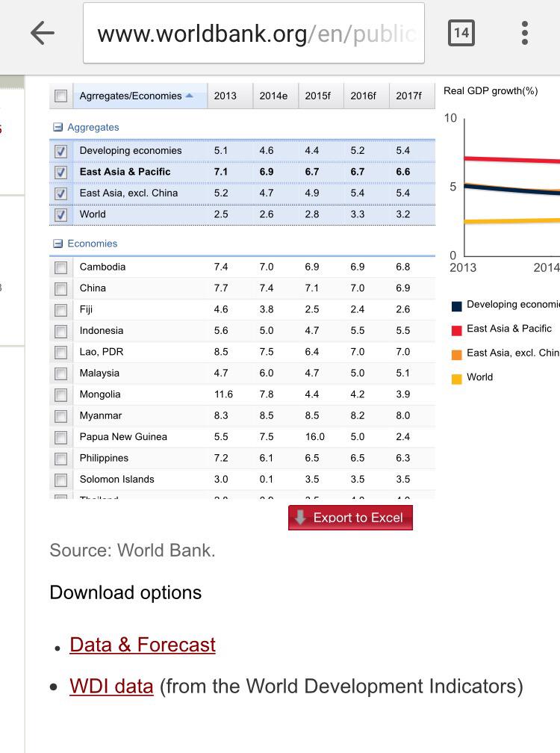Click the Source: World Bank. text
This screenshot has height=753, width=560.
132,551
